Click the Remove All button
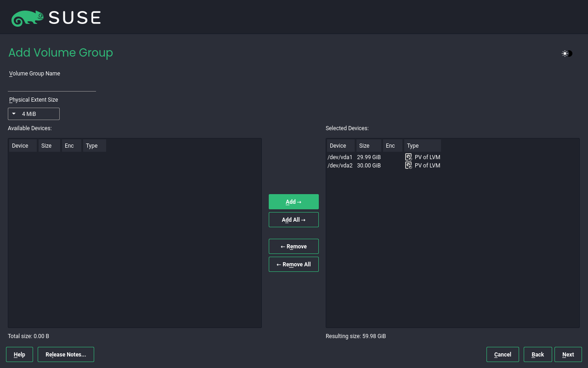 294,264
